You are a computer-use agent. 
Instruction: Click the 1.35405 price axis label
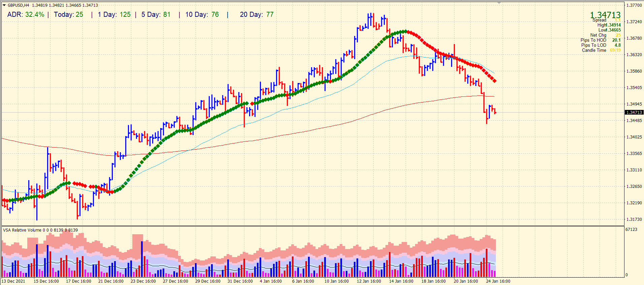[x=634, y=87]
